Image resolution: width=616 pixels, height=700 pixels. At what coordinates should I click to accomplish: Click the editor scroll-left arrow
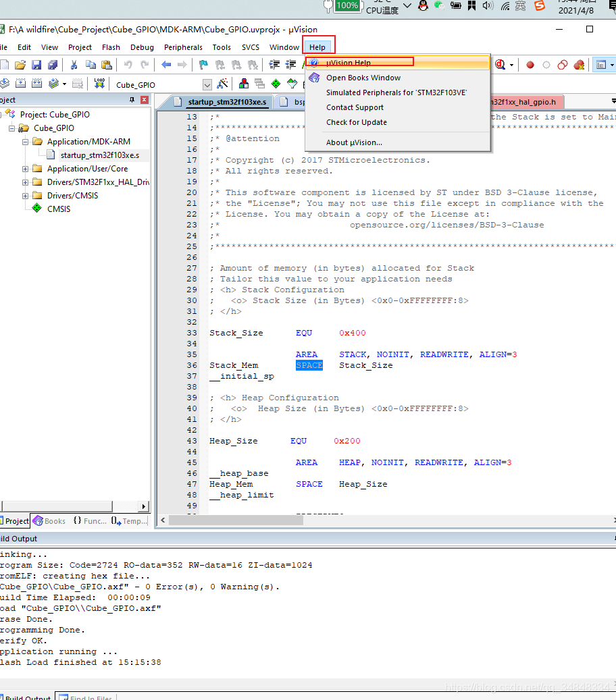(x=163, y=520)
